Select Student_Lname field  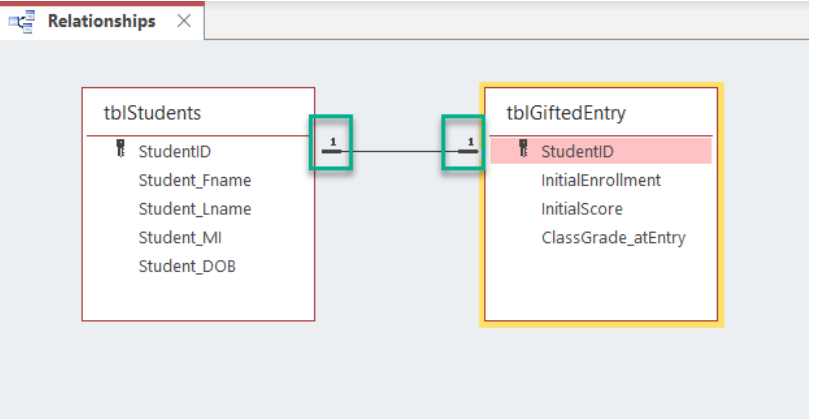point(195,209)
